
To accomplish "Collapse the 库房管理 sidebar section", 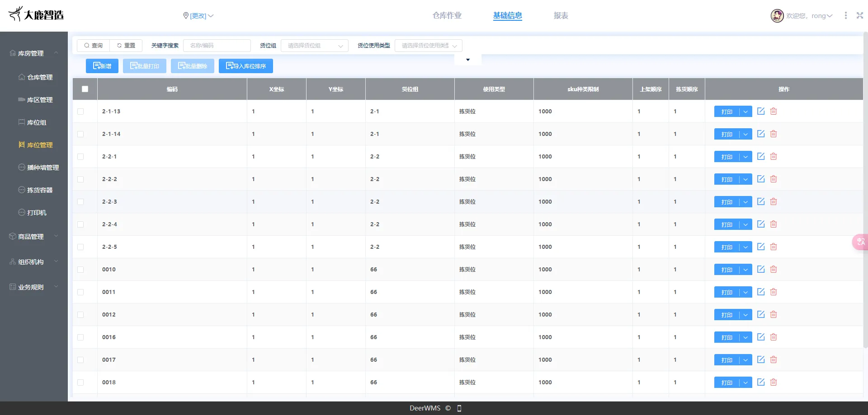I will (34, 53).
